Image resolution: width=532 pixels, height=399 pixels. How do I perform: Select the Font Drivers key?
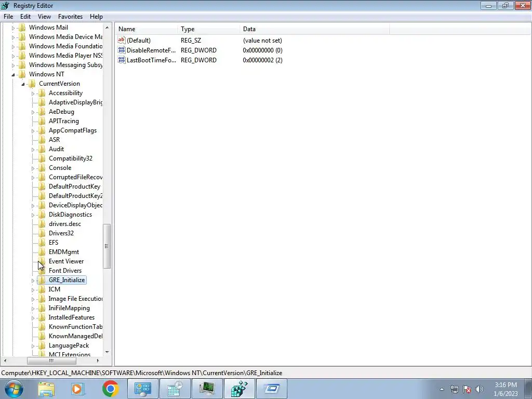[x=65, y=270]
